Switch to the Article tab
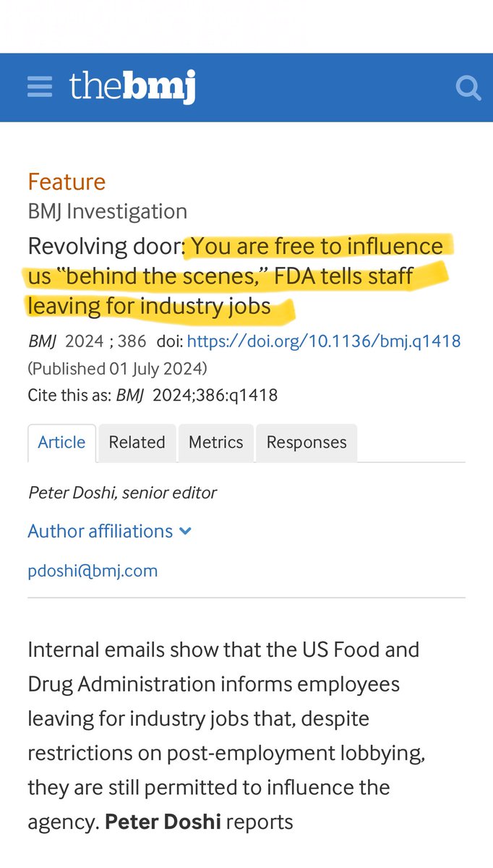 click(x=61, y=443)
